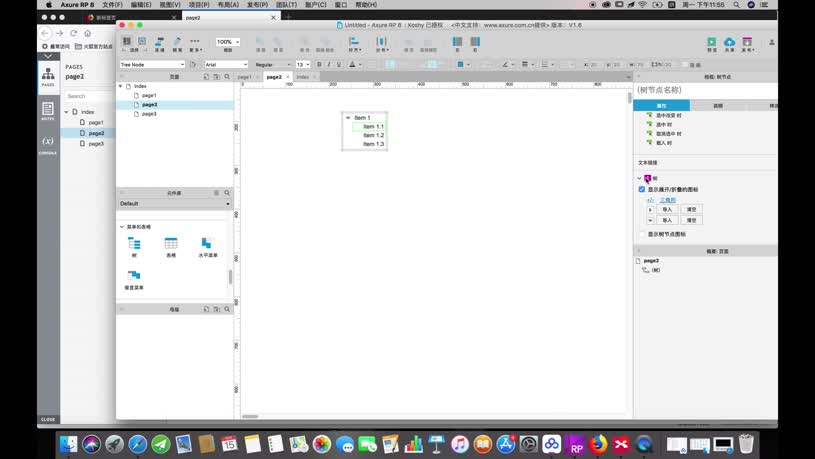
Task: Click the add page icon in Pages panel
Action: click(206, 76)
